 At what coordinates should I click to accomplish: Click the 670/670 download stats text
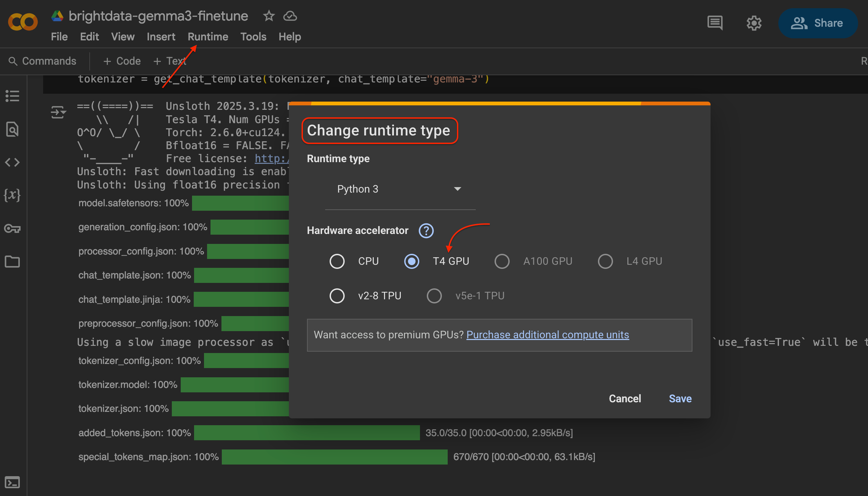coord(524,457)
